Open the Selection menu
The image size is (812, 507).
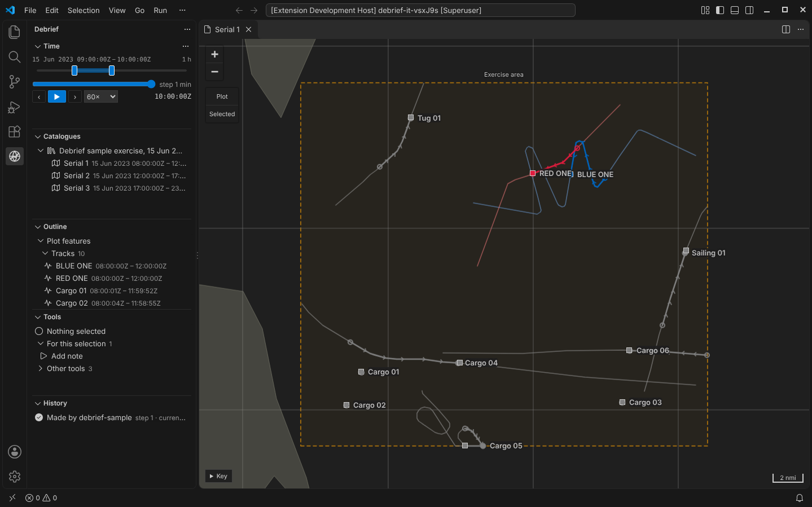(x=84, y=10)
